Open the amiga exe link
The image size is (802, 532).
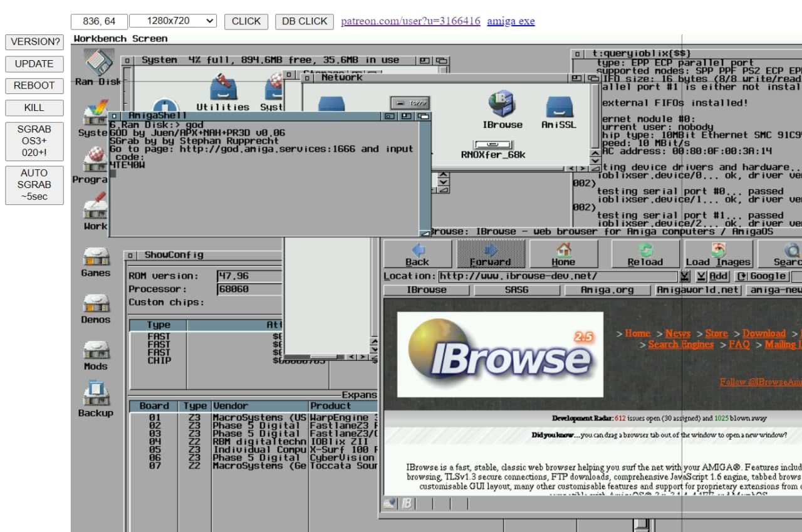pos(511,21)
